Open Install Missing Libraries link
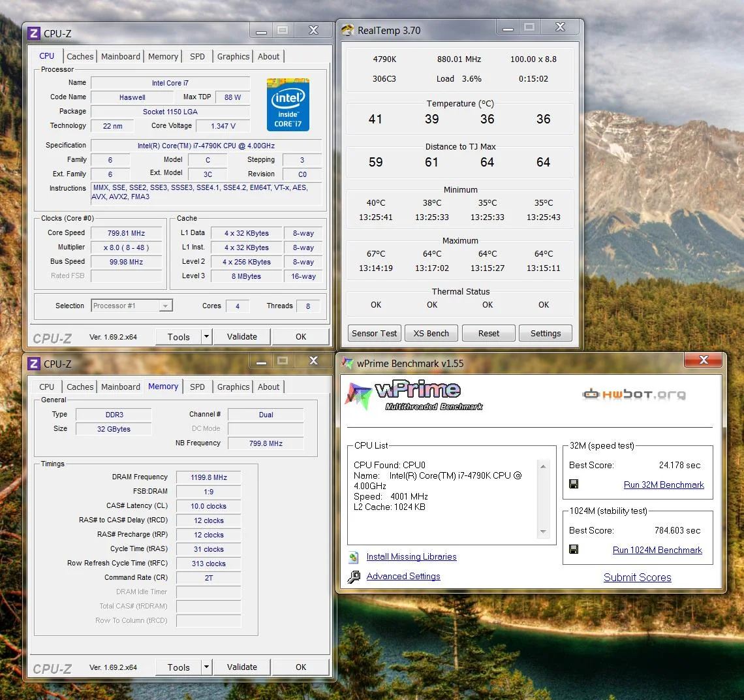Screen dimensions: 744x700 click(x=411, y=556)
